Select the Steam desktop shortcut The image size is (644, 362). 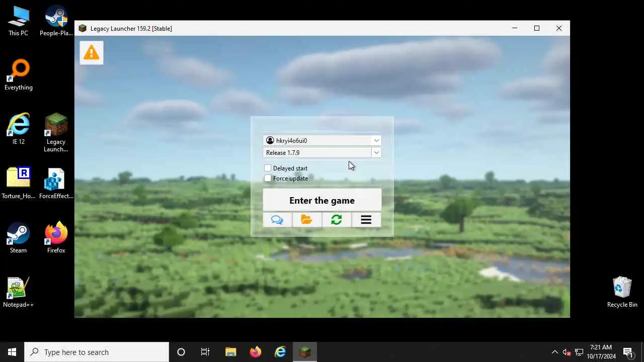point(19,238)
